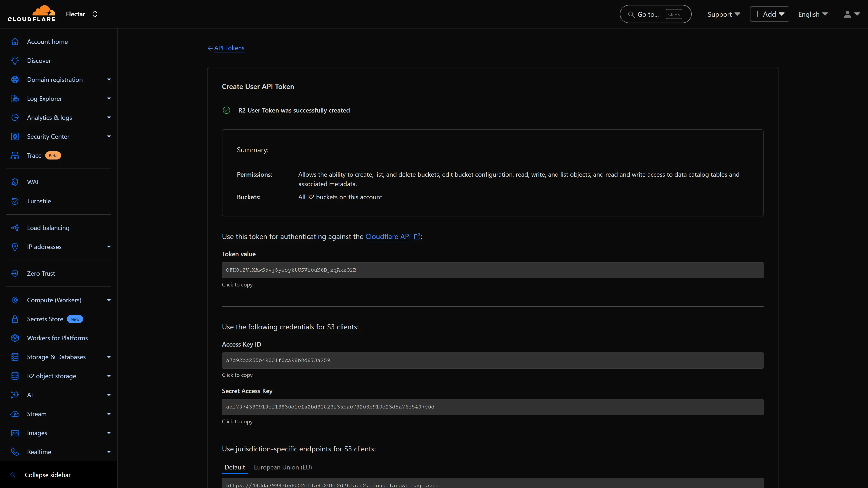This screenshot has width=868, height=488.
Task: Expand the Compute (Workers) menu
Action: tap(109, 300)
